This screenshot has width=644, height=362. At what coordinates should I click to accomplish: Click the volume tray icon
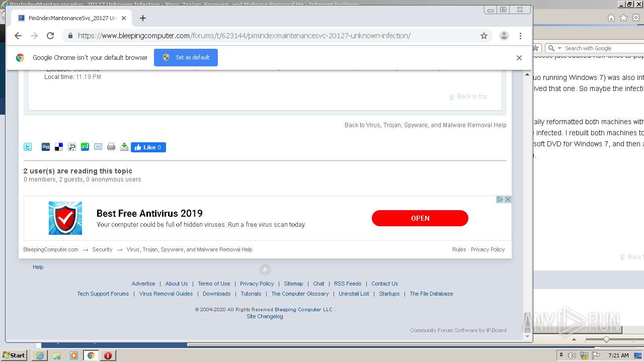pyautogui.click(x=572, y=355)
